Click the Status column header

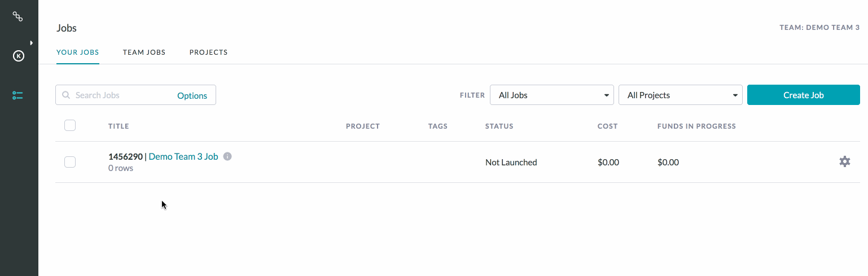[499, 126]
